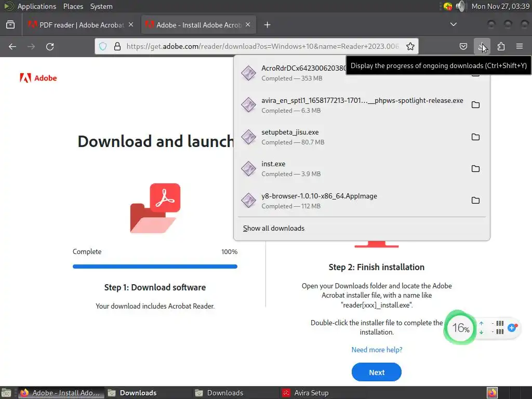This screenshot has width=532, height=399.
Task: Open a new browser tab
Action: point(268,25)
